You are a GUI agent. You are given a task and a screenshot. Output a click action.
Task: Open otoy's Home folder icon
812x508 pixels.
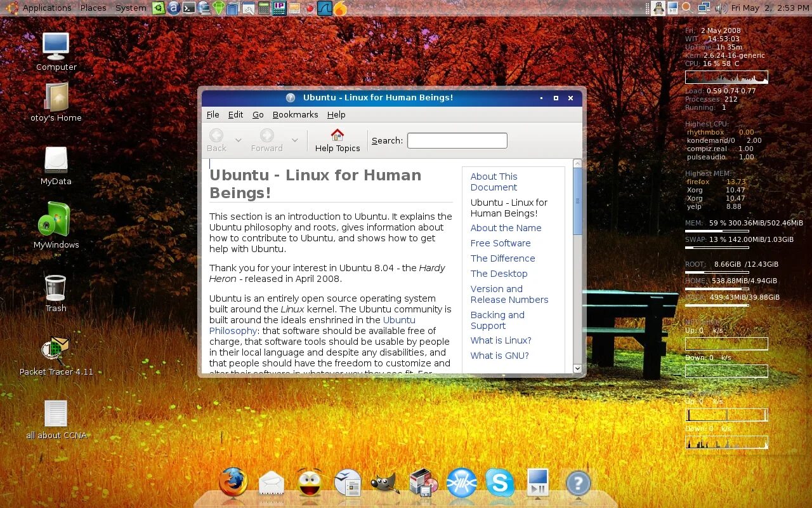[x=56, y=97]
